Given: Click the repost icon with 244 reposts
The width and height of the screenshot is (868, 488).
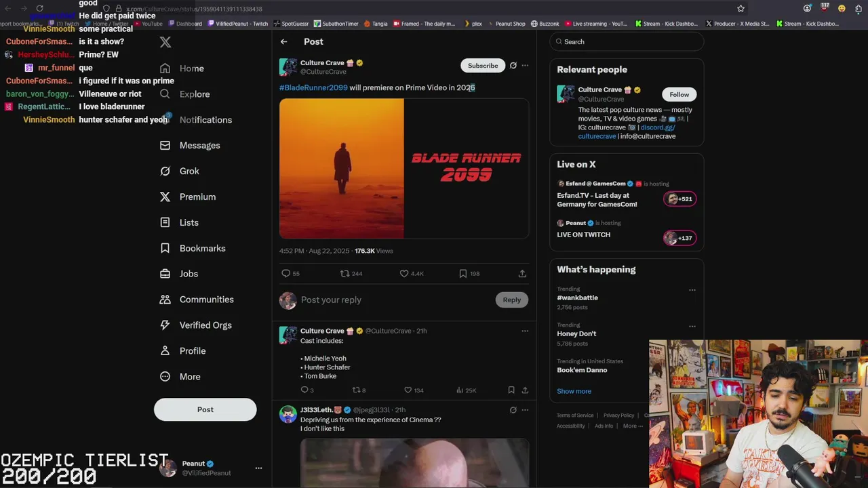Looking at the screenshot, I should click(345, 273).
